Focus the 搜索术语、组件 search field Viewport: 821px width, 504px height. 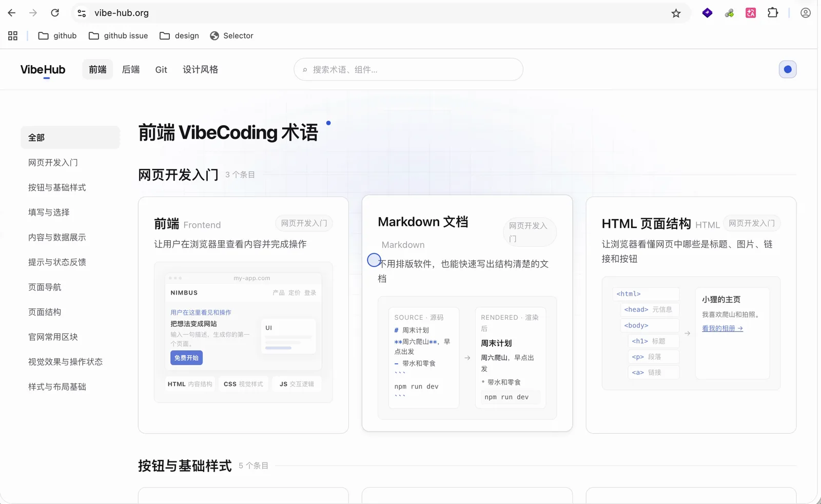coord(408,69)
